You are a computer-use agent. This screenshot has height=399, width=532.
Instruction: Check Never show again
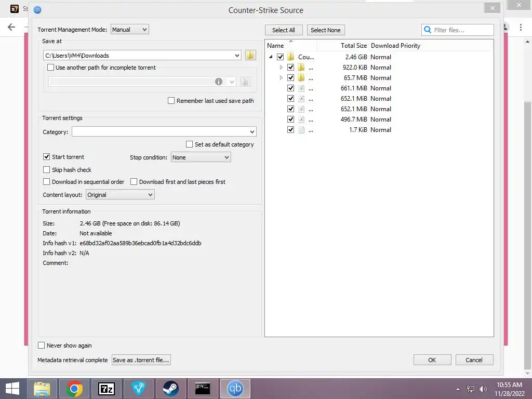click(42, 345)
